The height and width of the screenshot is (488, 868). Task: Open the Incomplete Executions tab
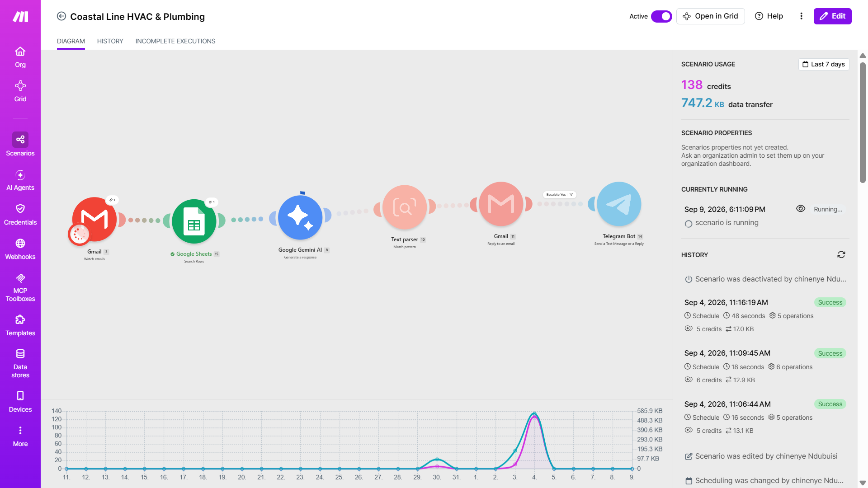175,41
